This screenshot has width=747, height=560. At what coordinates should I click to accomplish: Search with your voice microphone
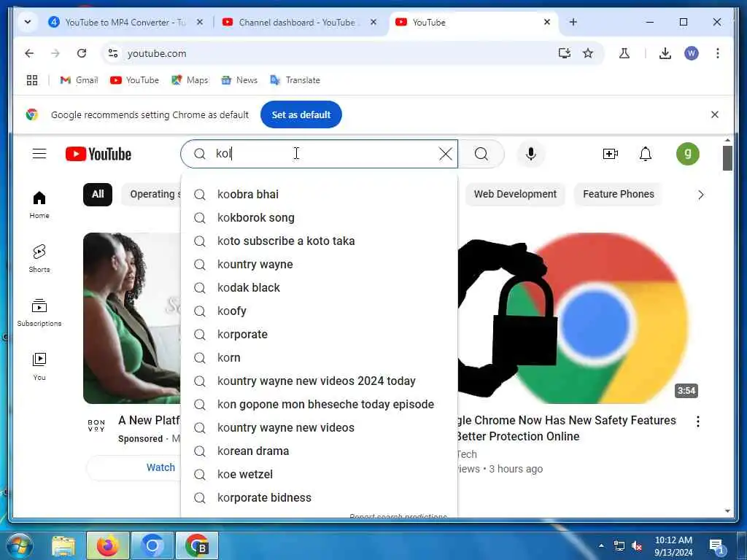coord(531,154)
